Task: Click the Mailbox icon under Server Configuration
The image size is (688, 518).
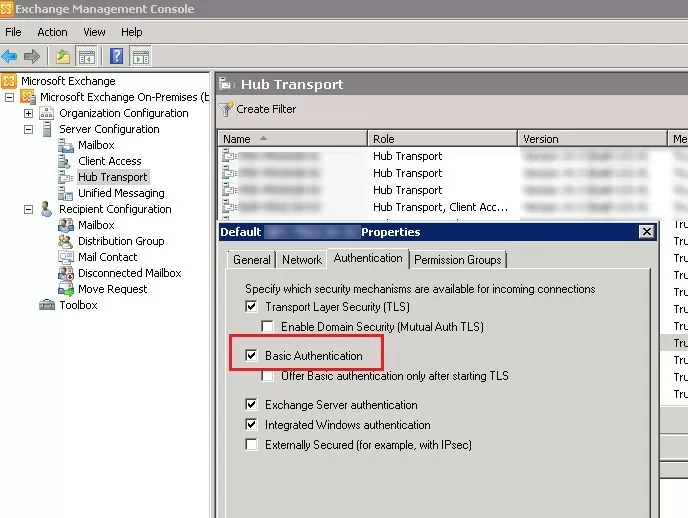Action: pyautogui.click(x=66, y=145)
